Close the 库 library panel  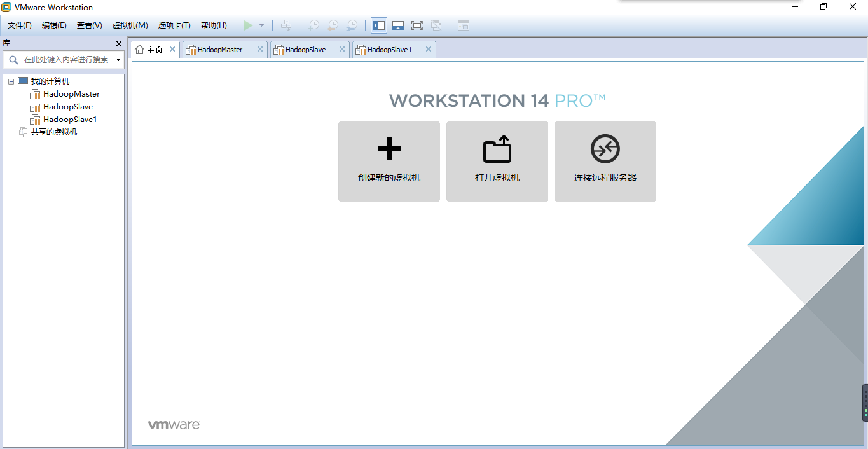tap(118, 43)
